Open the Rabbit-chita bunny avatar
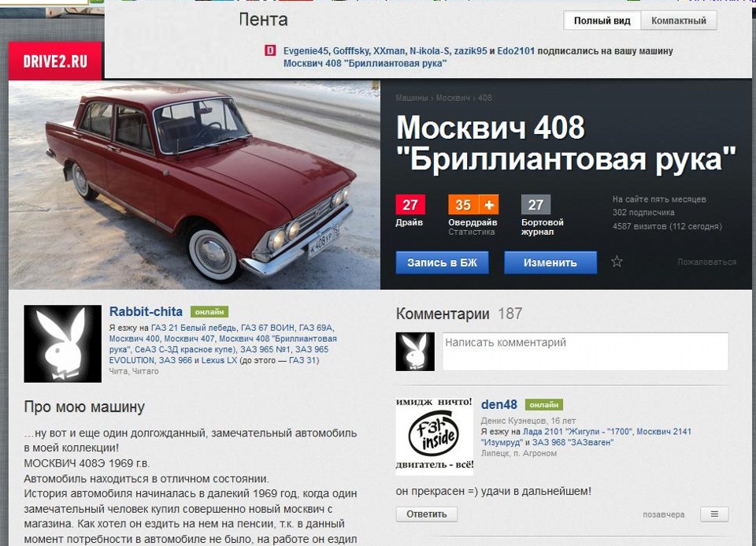Screen dimensions: 756x546 [63, 344]
